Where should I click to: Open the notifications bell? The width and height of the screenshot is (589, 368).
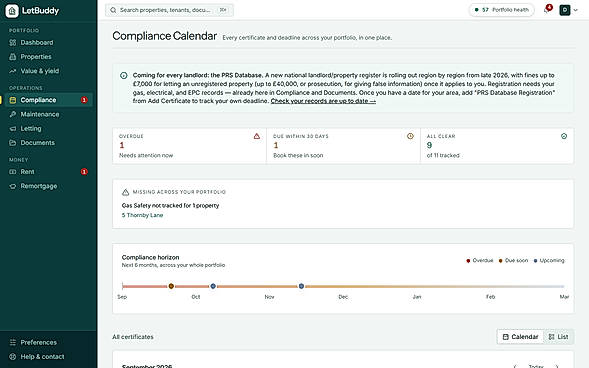547,10
